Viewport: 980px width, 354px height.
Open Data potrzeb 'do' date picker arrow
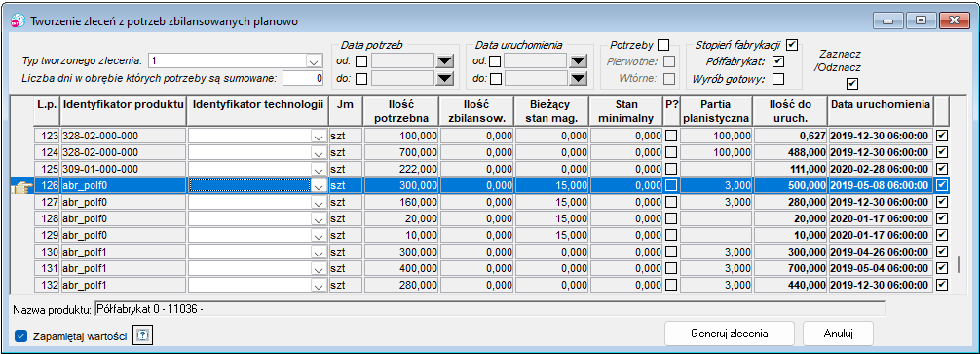(444, 79)
